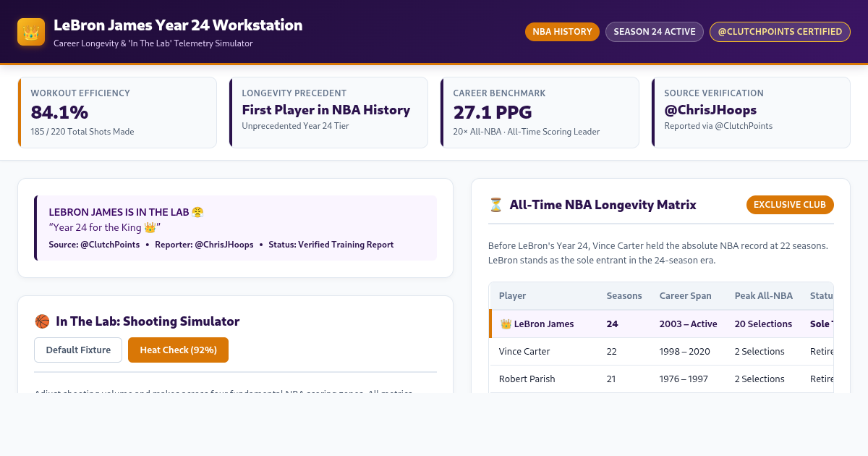The height and width of the screenshot is (456, 868).
Task: Click the basketball icon beside Shooting Simulator
Action: click(x=42, y=321)
